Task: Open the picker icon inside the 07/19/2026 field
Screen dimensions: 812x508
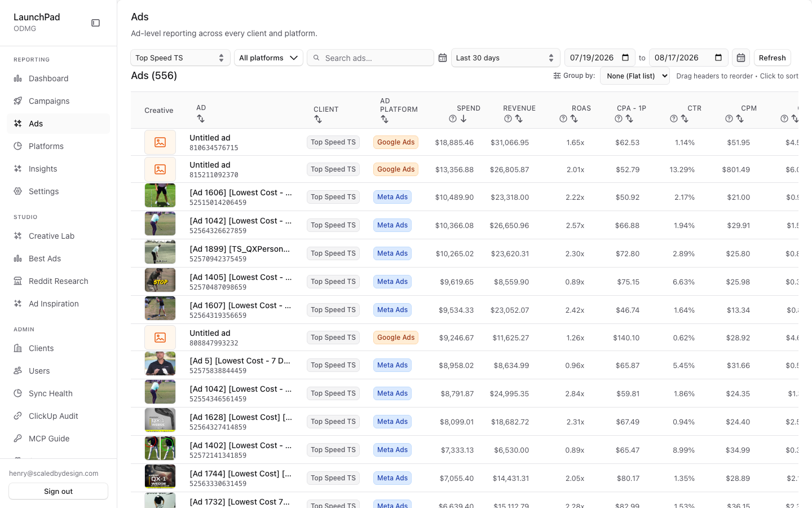Action: click(625, 58)
